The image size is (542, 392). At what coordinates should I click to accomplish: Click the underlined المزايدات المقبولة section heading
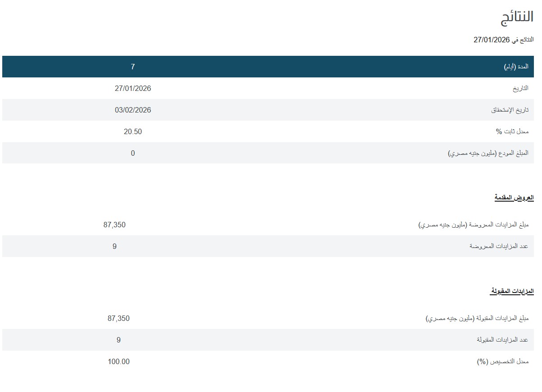click(512, 291)
